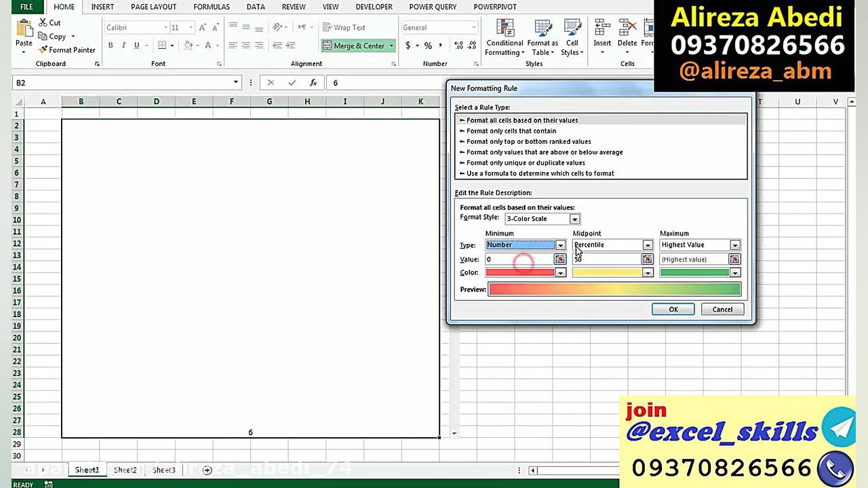Cancel formula entry with the X icon
Viewport: 868px width, 488px height.
271,83
